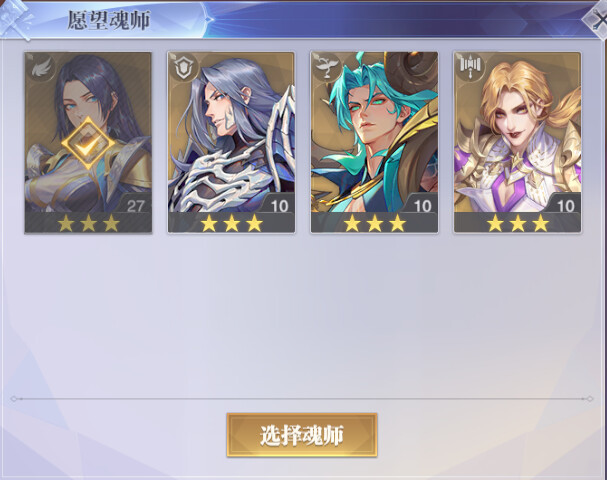The width and height of the screenshot is (607, 480).
Task: Select the silver-haired armored soul master card
Action: 231,143
